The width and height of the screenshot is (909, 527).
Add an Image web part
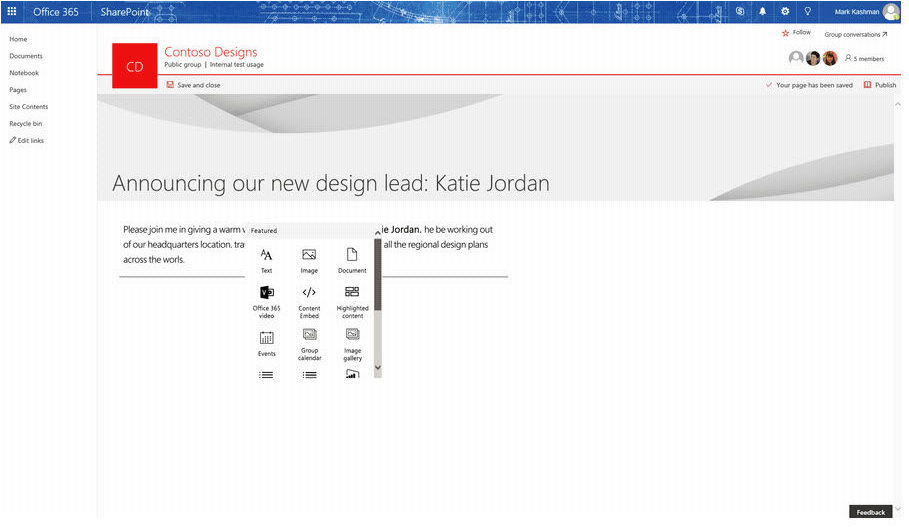click(x=309, y=260)
